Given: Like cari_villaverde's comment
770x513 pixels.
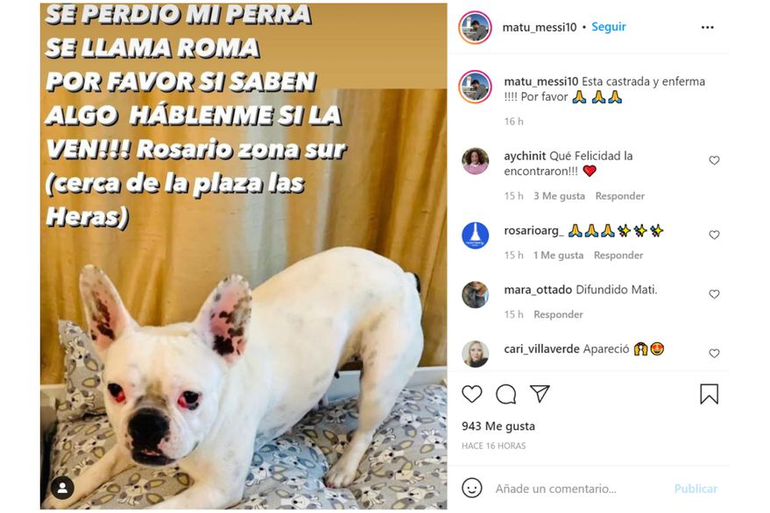Looking at the screenshot, I should click(x=714, y=353).
